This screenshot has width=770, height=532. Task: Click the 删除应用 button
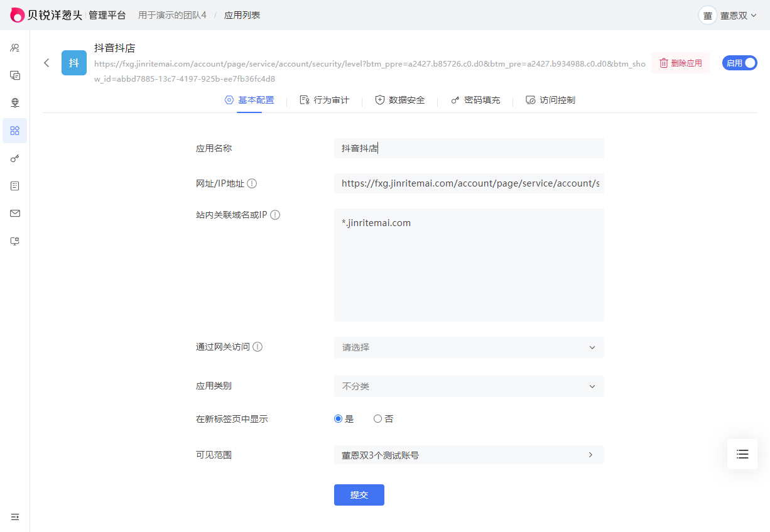680,63
